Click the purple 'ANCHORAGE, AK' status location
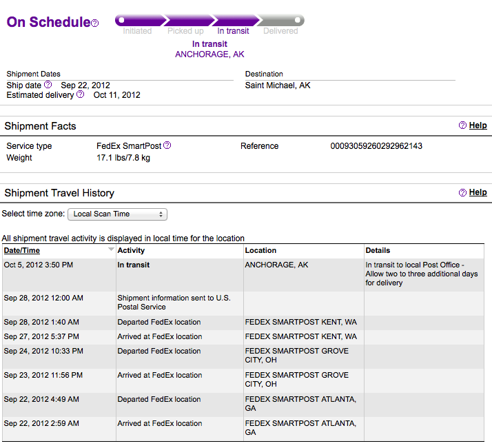492x448 pixels. click(209, 54)
